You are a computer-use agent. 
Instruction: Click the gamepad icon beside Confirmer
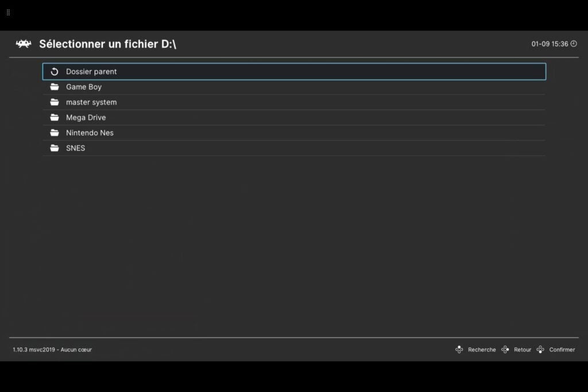(540, 350)
